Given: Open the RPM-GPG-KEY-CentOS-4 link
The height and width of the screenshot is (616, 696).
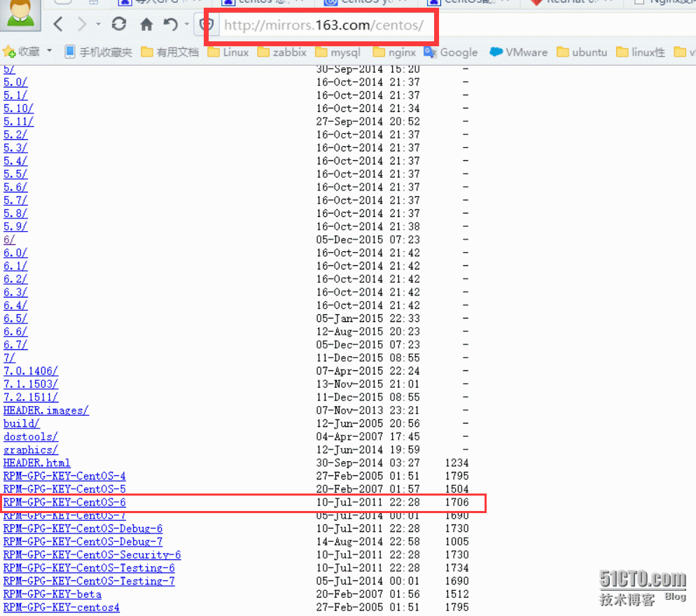Looking at the screenshot, I should pyautogui.click(x=64, y=476).
